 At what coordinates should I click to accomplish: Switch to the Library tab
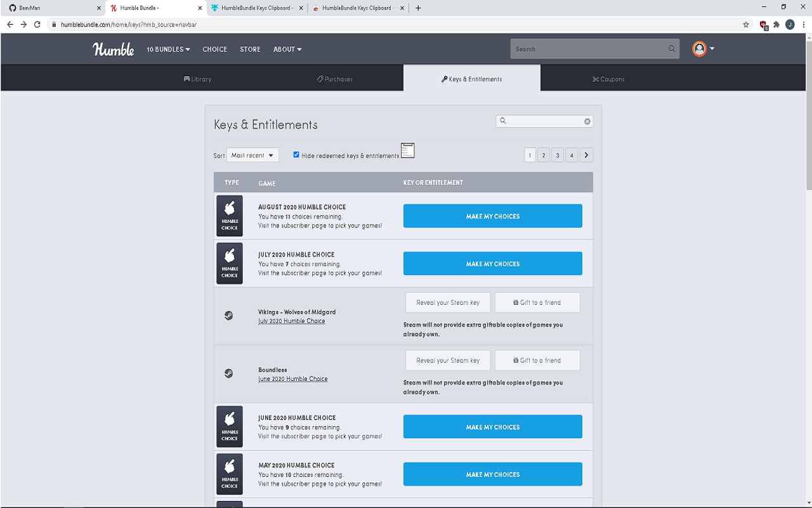(197, 78)
